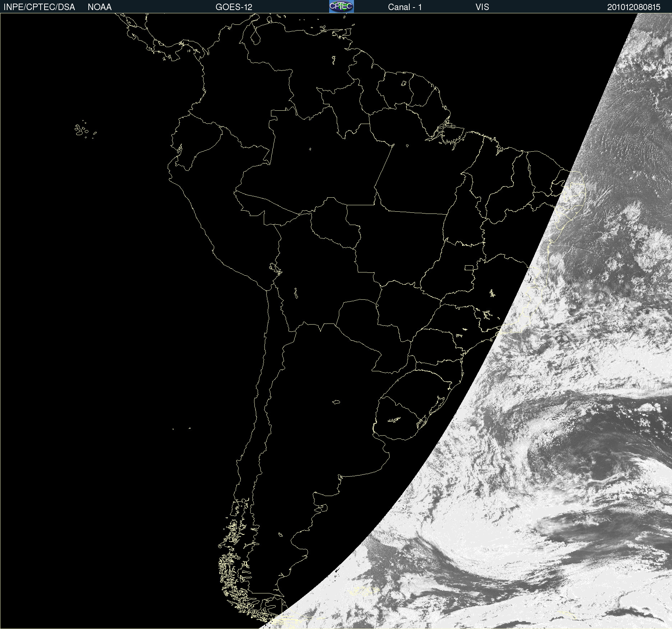Click the 201012080815 timestamp
Screen dimensions: 672x629
634,7
